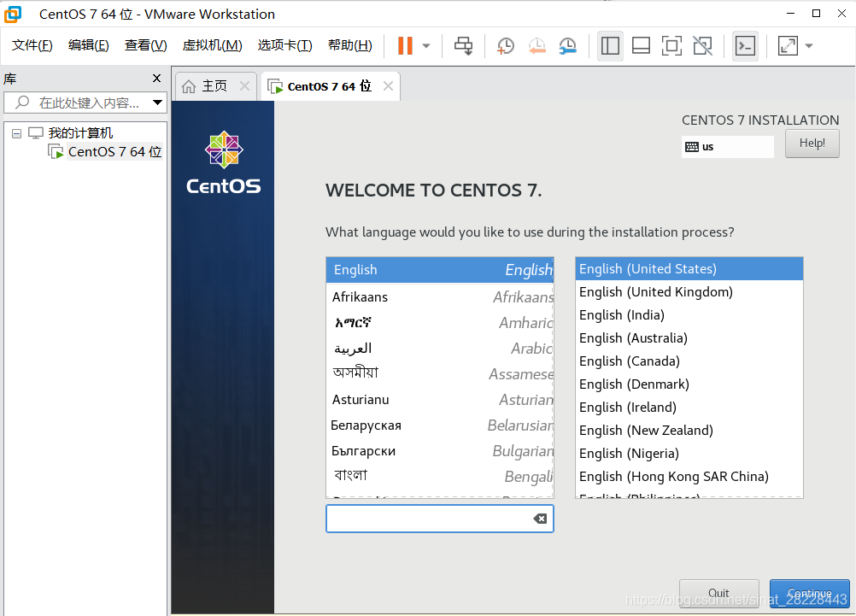Toggle Unity mode icon
The image size is (856, 616).
(702, 46)
